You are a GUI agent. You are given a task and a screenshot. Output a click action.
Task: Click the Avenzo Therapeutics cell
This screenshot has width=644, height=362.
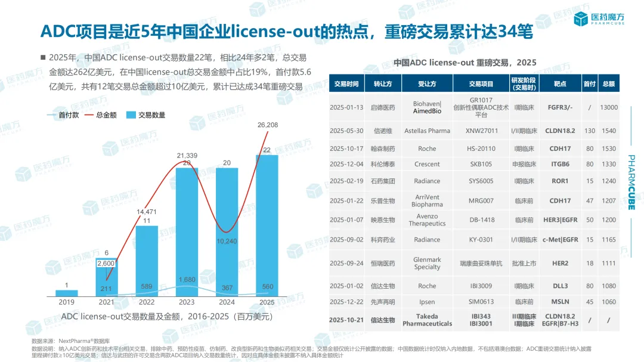pos(427,220)
